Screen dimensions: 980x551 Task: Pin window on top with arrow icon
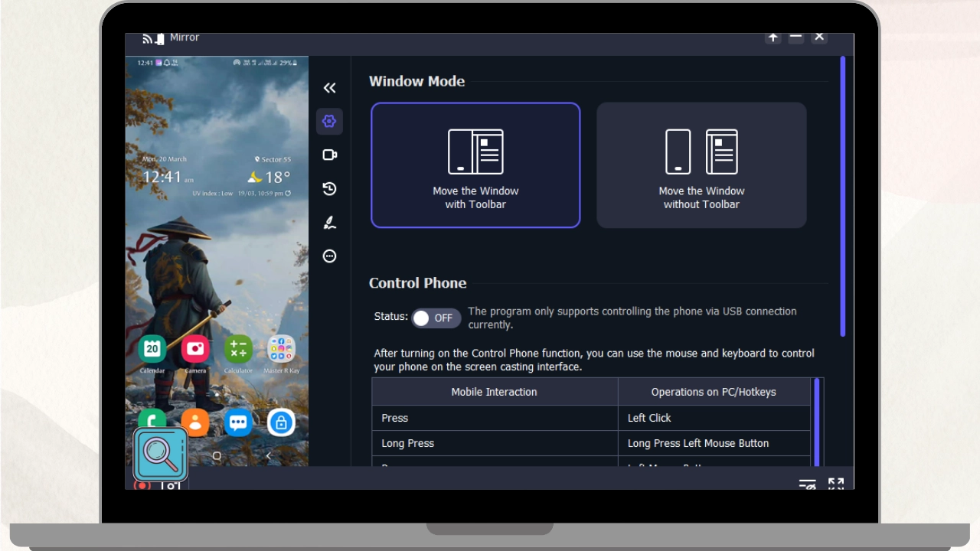coord(773,37)
